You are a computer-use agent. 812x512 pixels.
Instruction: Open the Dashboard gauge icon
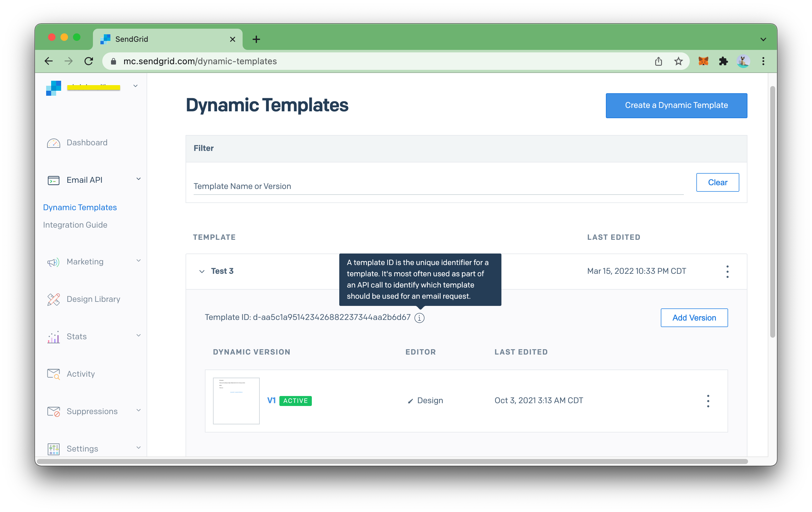(x=54, y=143)
